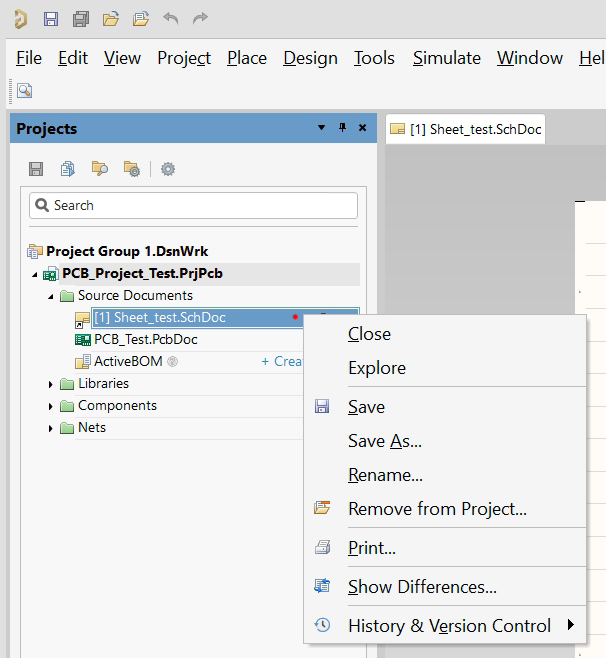The height and width of the screenshot is (658, 606).
Task: Choose Rename... from the context menu
Action: coord(445,475)
